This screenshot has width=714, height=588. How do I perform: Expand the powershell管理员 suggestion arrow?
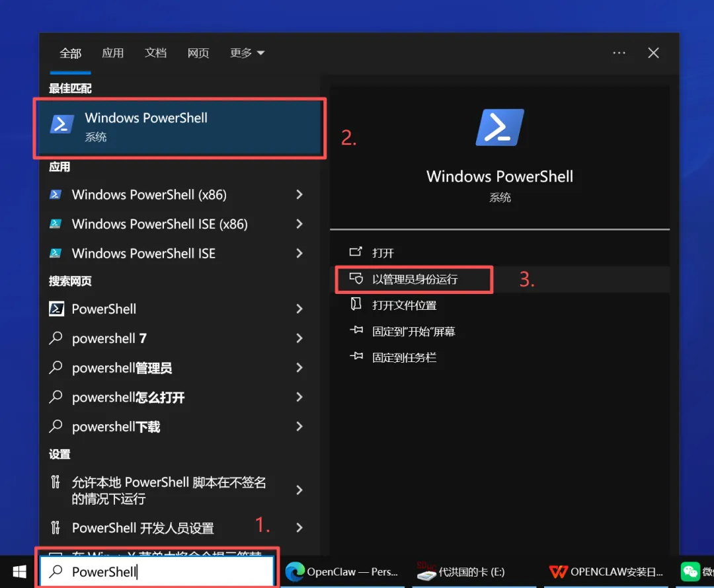coord(299,368)
